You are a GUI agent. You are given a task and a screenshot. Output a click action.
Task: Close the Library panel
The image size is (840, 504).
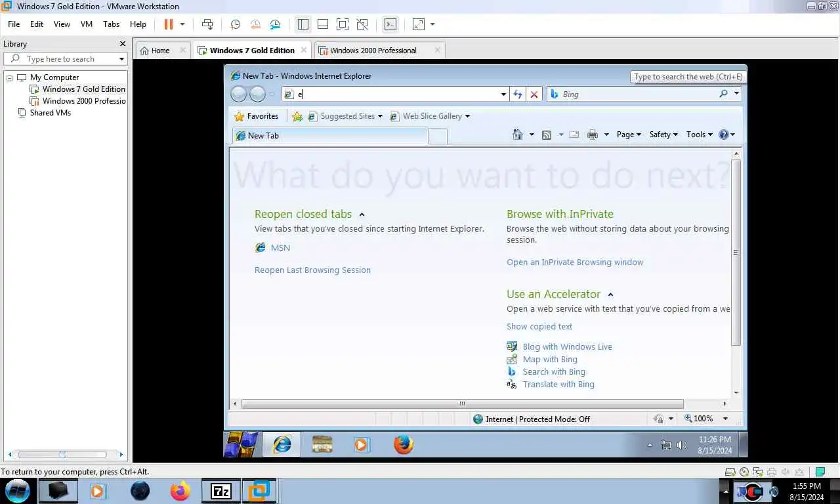click(x=122, y=44)
